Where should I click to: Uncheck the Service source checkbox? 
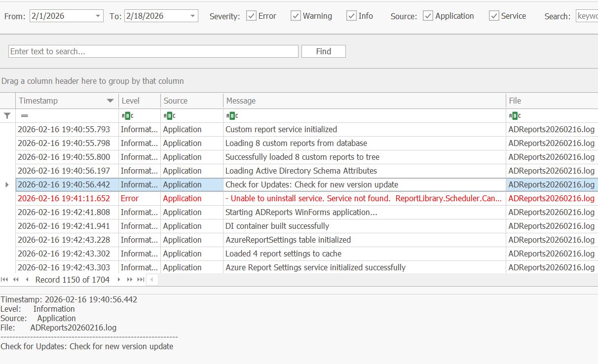tap(494, 15)
